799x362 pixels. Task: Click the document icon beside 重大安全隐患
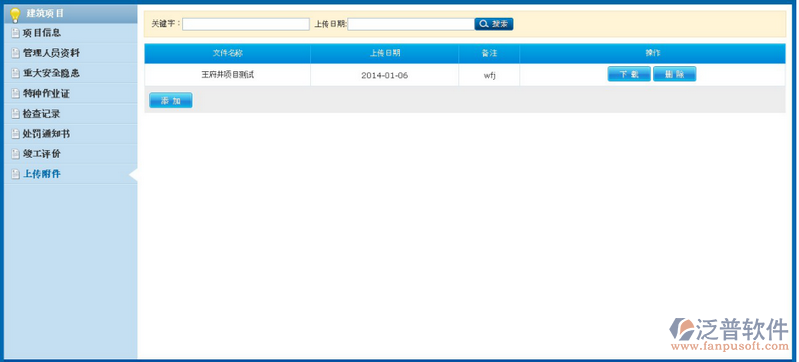pos(16,73)
